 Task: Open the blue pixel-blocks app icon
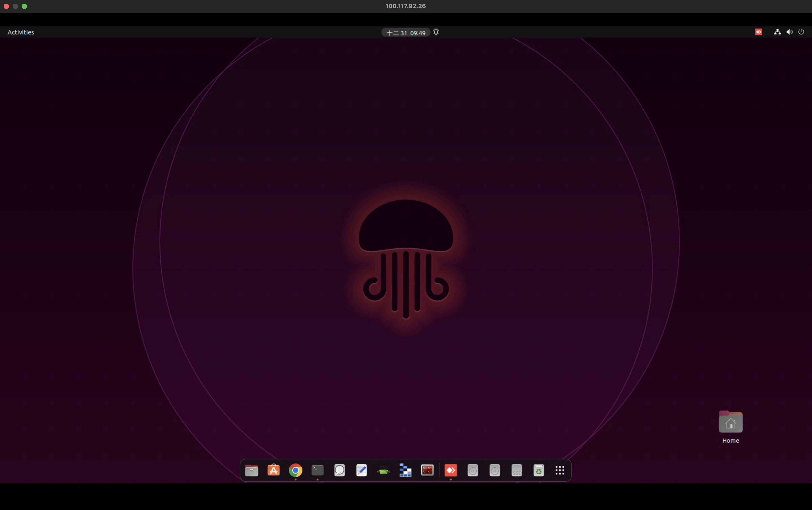coord(405,470)
